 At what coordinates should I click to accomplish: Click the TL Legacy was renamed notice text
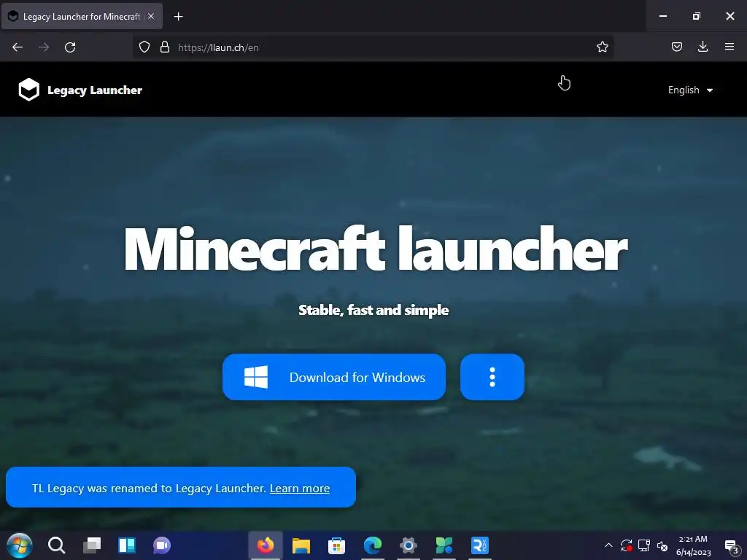(x=149, y=488)
